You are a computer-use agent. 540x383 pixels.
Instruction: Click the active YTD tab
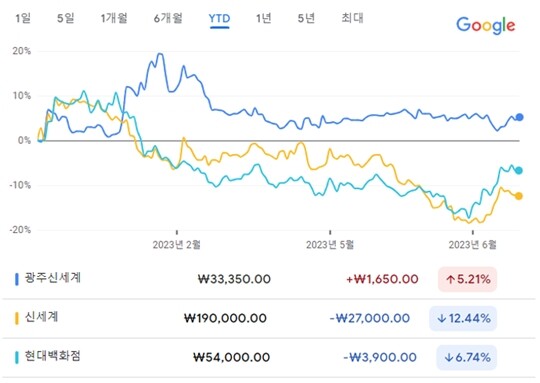click(219, 19)
